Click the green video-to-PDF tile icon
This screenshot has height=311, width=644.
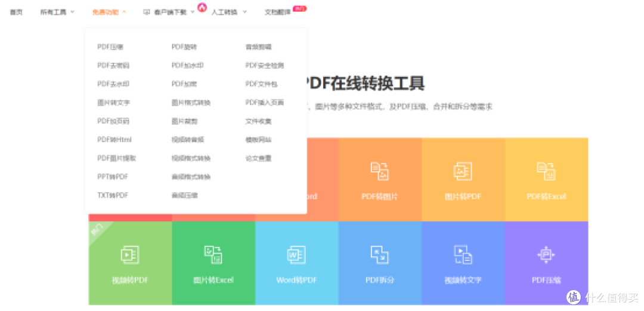point(130,255)
